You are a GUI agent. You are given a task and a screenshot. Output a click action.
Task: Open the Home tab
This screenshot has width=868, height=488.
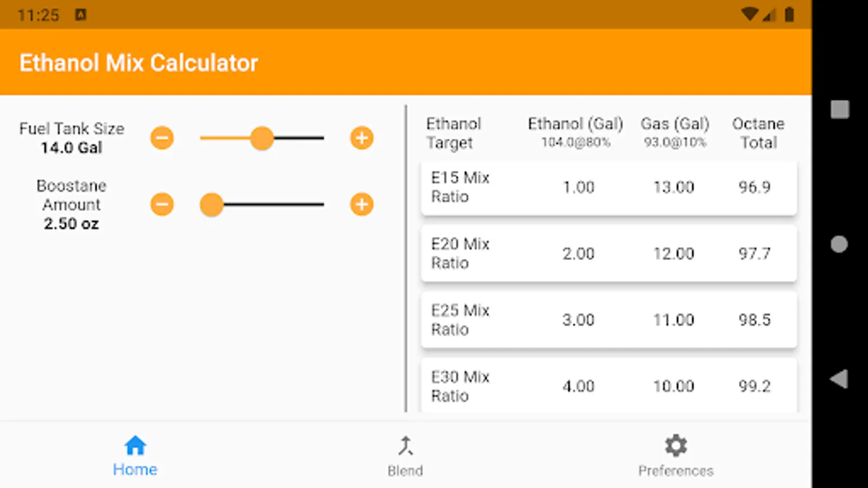(135, 454)
